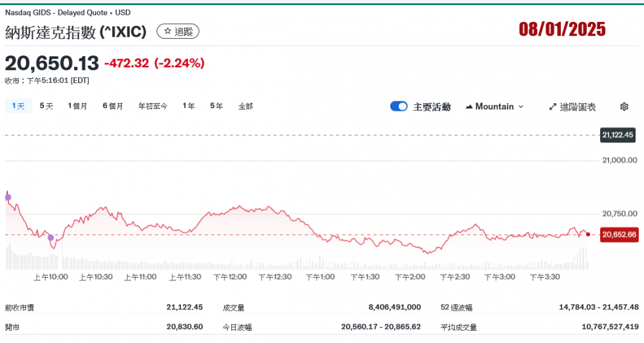Click the 21,122.45 previous close price label
Image resolution: width=644 pixels, height=343 pixels.
[x=618, y=135]
